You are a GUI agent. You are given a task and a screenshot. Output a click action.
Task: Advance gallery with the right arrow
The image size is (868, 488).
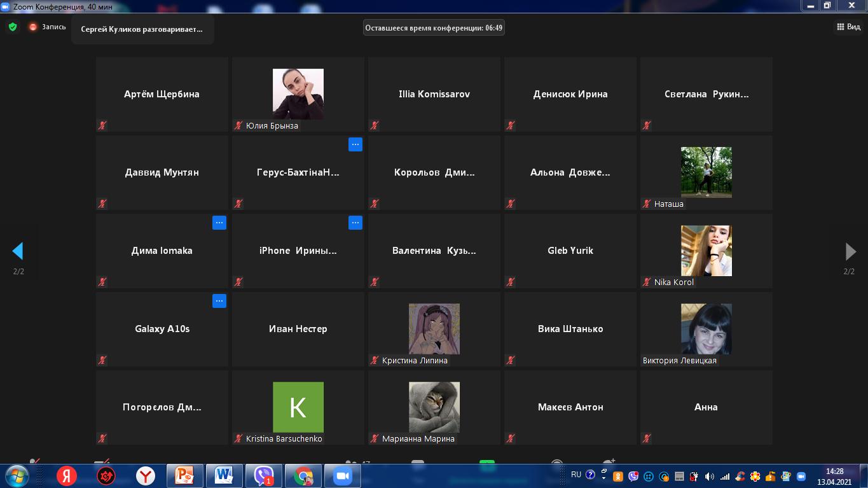click(x=850, y=251)
